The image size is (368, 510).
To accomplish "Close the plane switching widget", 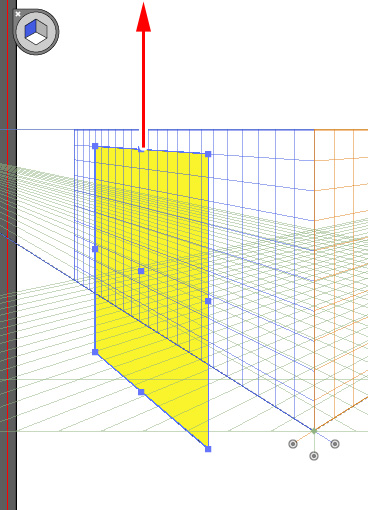I will tap(18, 14).
